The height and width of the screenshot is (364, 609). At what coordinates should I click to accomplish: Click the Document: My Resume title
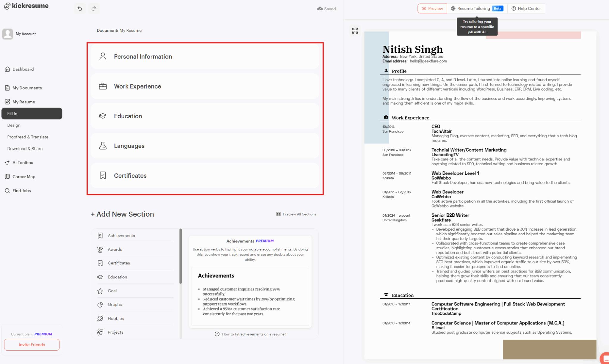[119, 30]
